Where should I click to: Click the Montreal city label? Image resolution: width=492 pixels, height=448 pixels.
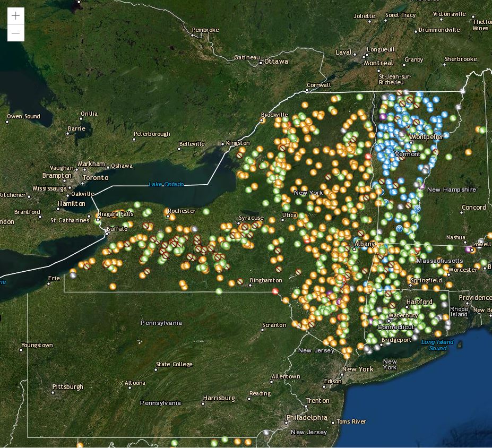pos(378,63)
